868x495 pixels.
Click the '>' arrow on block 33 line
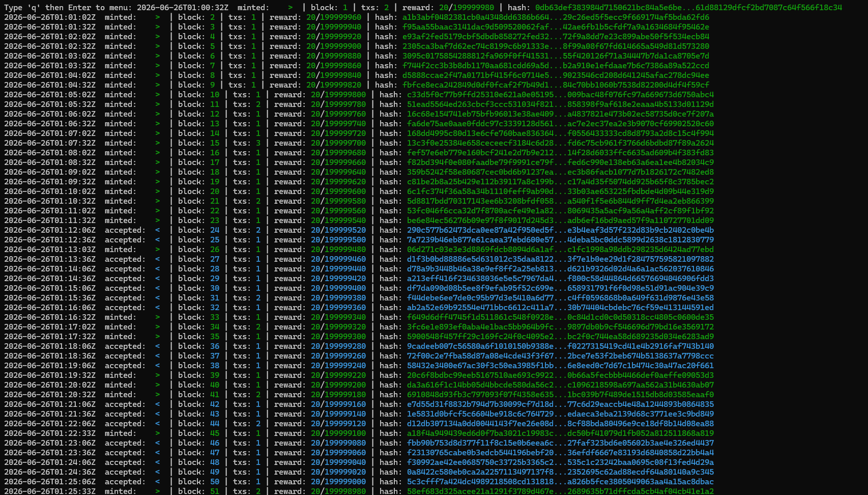[x=157, y=317]
